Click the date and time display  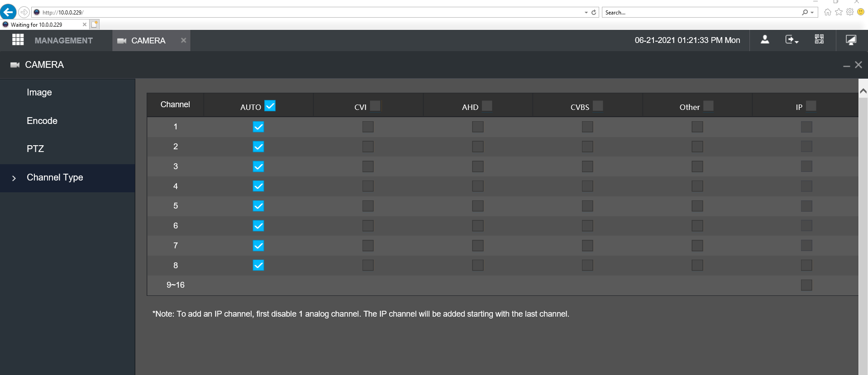click(x=687, y=40)
